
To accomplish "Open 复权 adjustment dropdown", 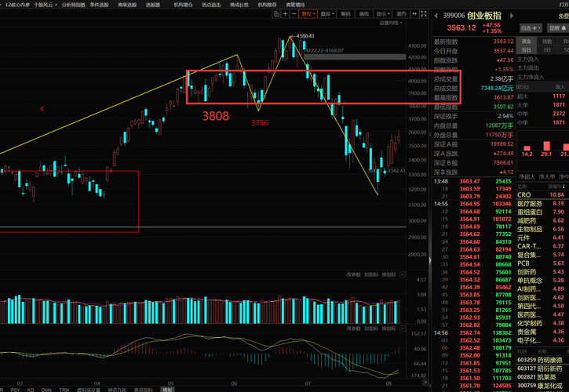I will point(308,14).
